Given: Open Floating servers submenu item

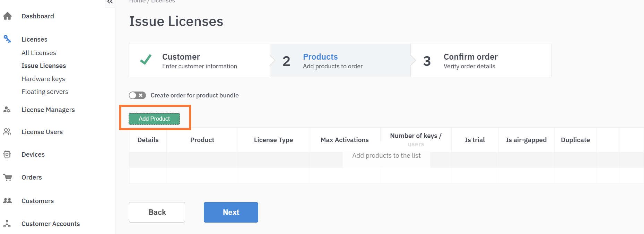Looking at the screenshot, I should [45, 92].
